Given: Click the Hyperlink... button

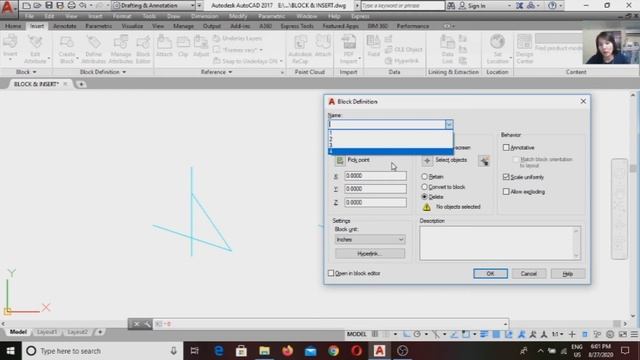Looking at the screenshot, I should (x=370, y=253).
